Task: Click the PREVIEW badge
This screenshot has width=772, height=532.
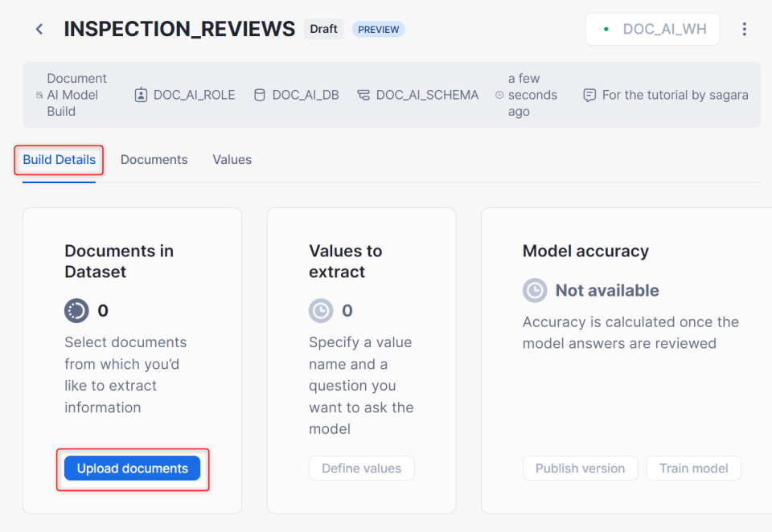Action: 378,30
